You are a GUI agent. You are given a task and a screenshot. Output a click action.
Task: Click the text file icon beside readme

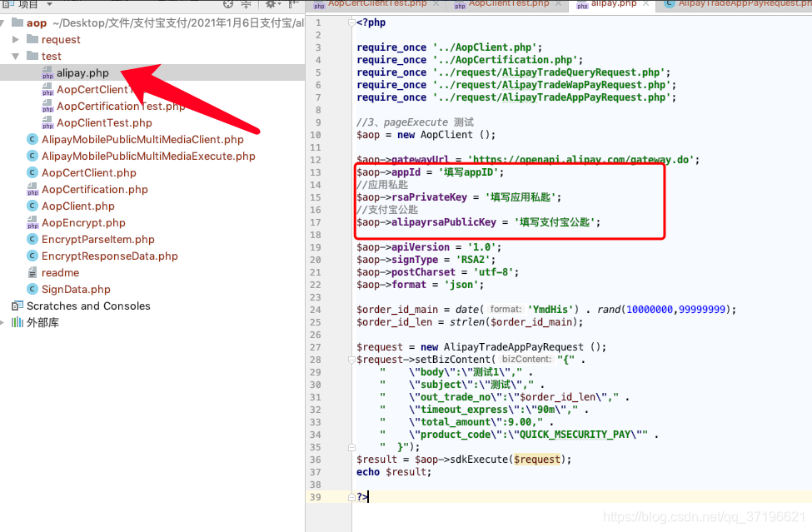(x=32, y=273)
